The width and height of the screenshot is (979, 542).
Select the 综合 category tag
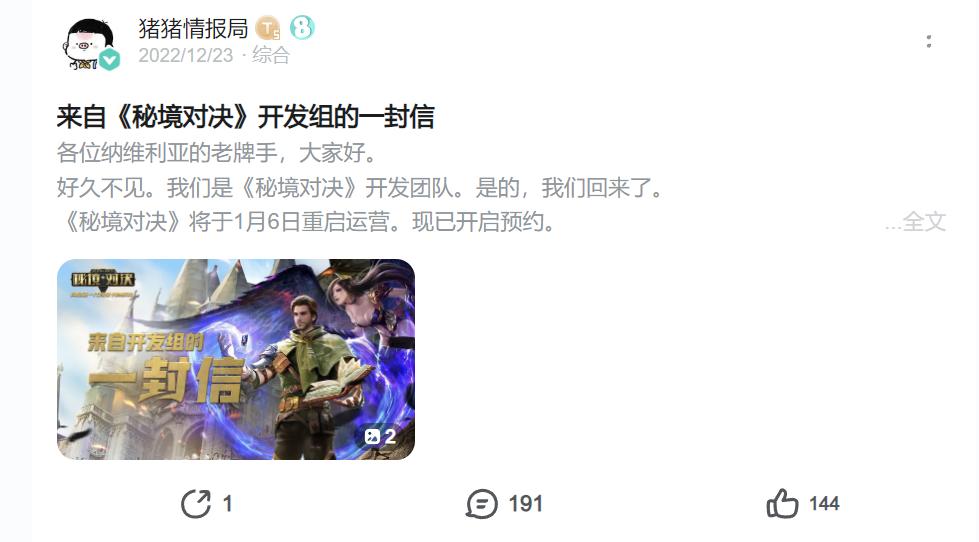click(271, 56)
